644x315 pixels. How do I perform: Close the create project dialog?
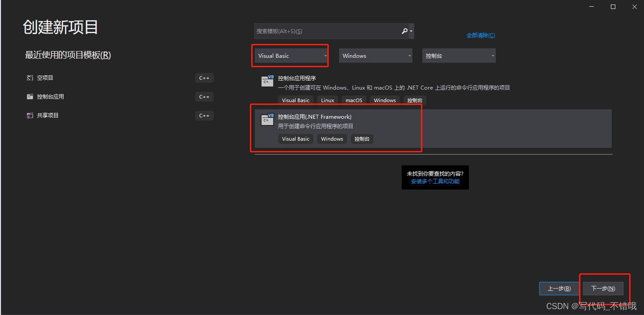634,7
